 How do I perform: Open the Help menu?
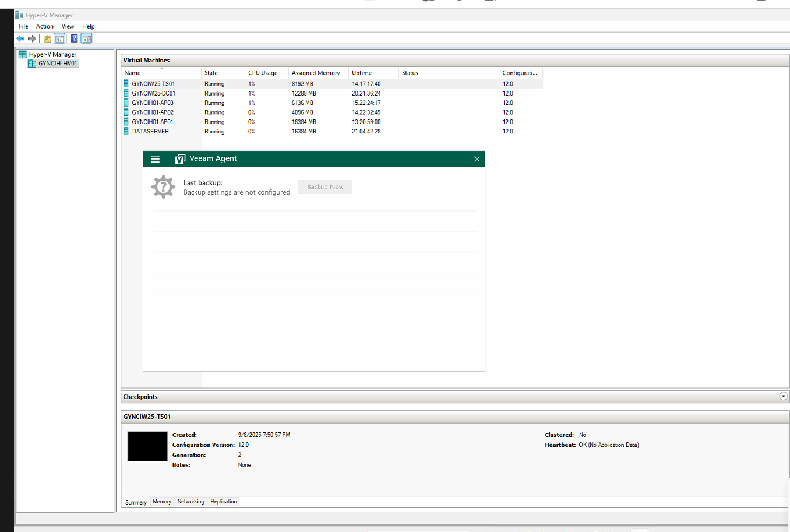click(x=89, y=26)
